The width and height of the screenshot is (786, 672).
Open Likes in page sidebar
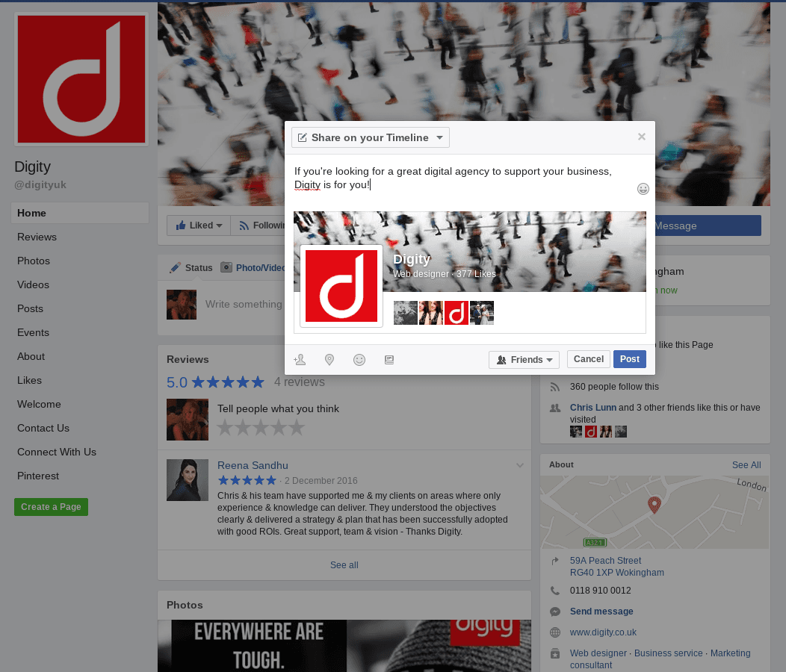[x=30, y=380]
